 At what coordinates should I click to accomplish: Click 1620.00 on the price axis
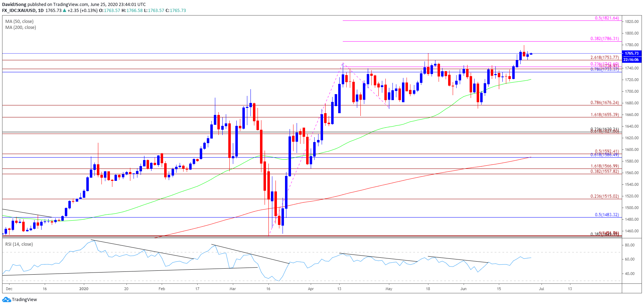coord(632,138)
